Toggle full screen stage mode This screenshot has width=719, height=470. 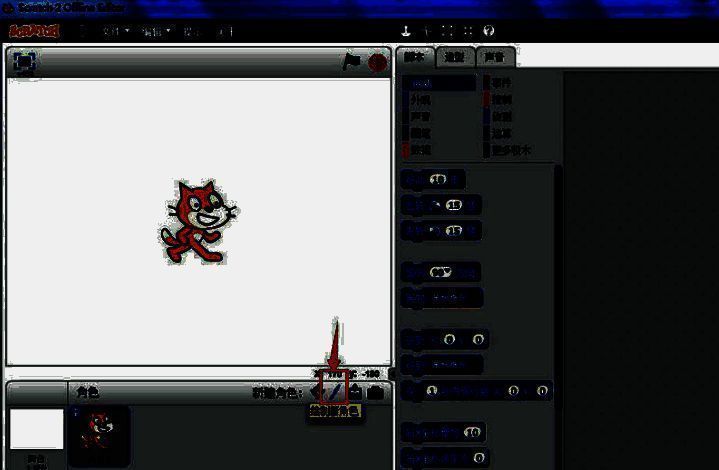pos(25,62)
